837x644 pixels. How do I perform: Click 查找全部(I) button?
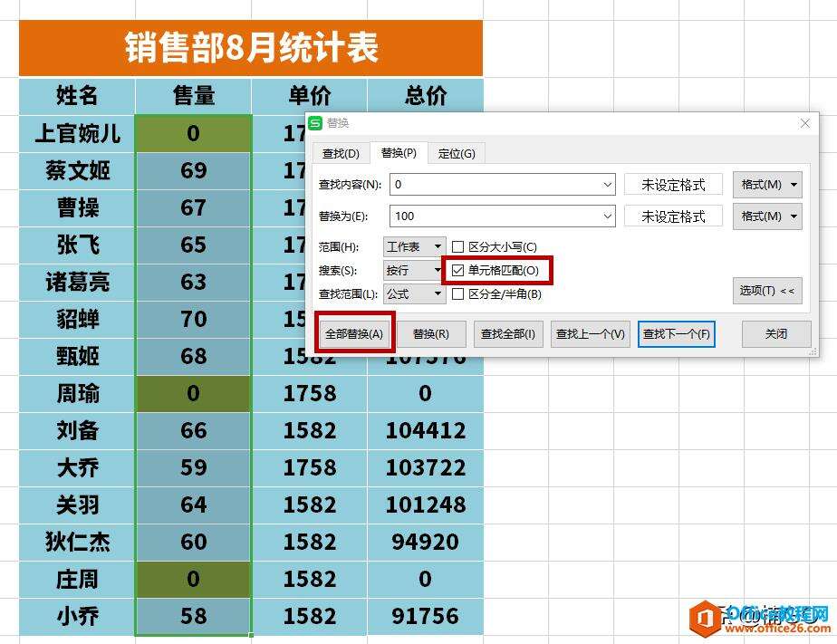[508, 334]
